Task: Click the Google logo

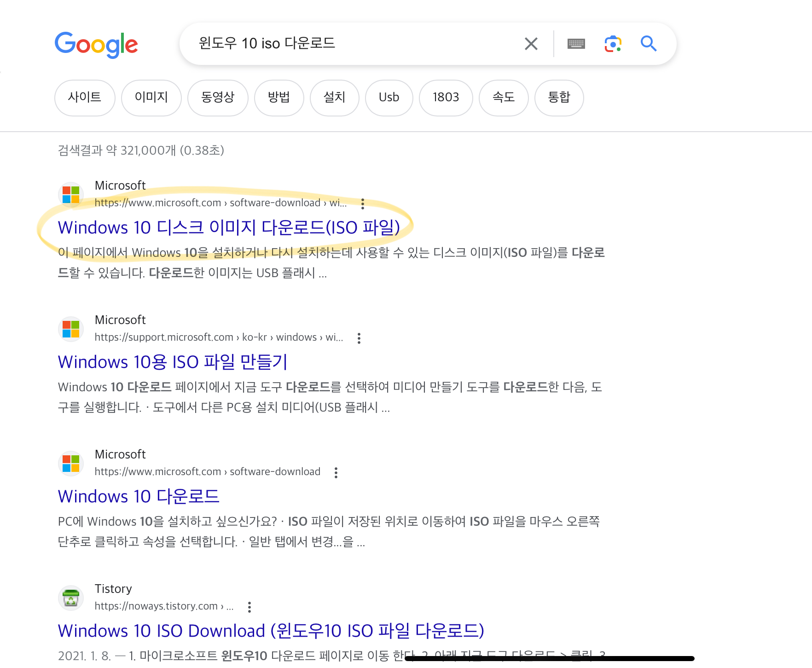Action: point(96,45)
